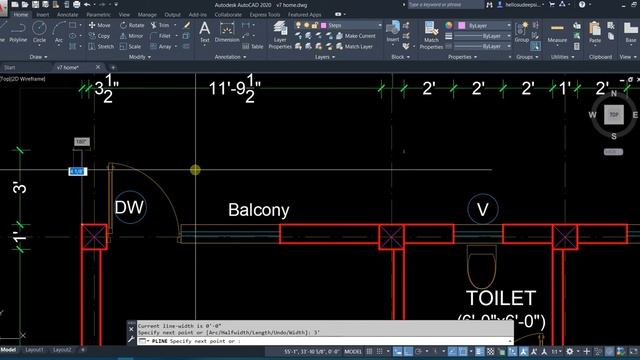Toggle polar tracking in status bar

pyautogui.click(x=418, y=351)
